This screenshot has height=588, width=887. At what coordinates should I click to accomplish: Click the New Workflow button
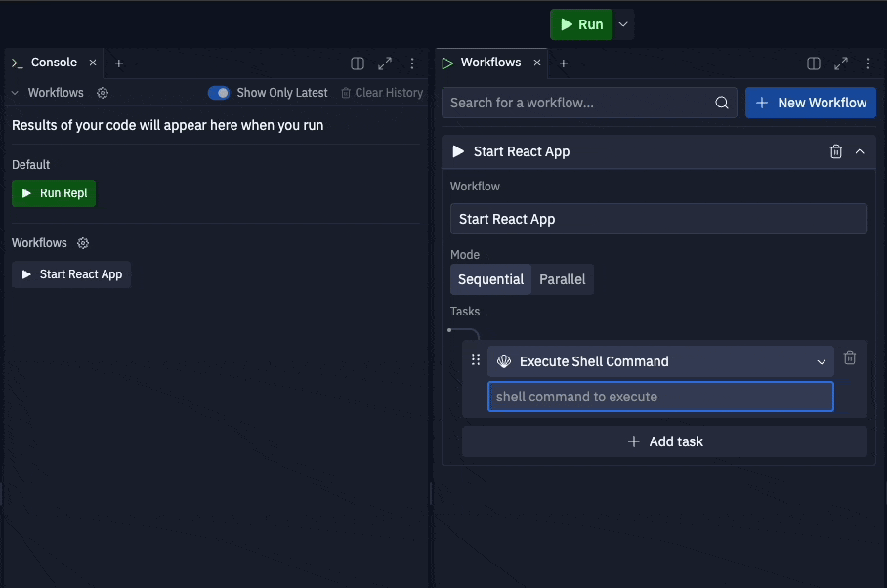point(811,103)
